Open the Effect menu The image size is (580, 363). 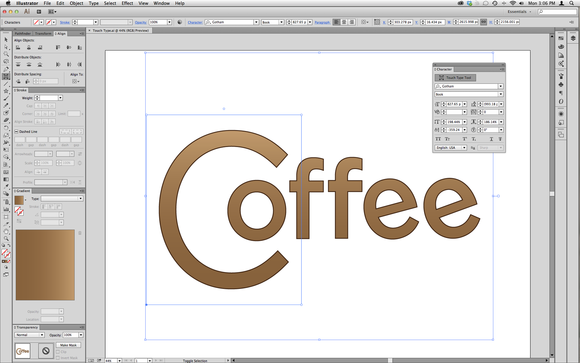[x=127, y=3]
